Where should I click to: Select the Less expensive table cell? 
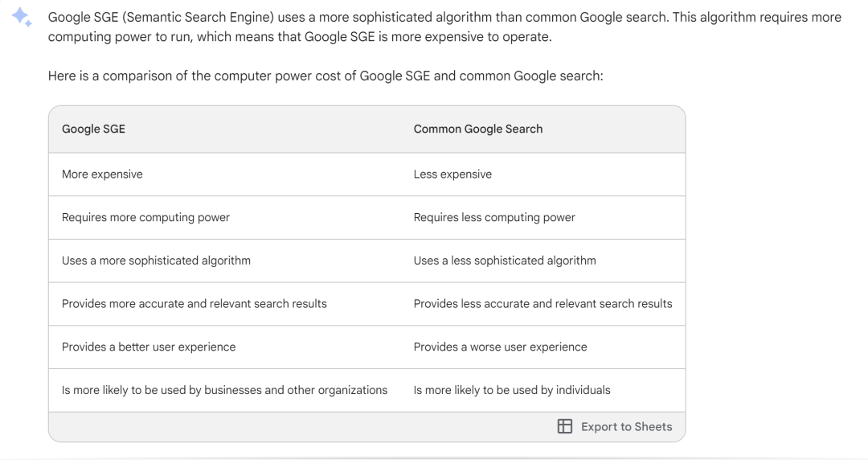(x=452, y=174)
